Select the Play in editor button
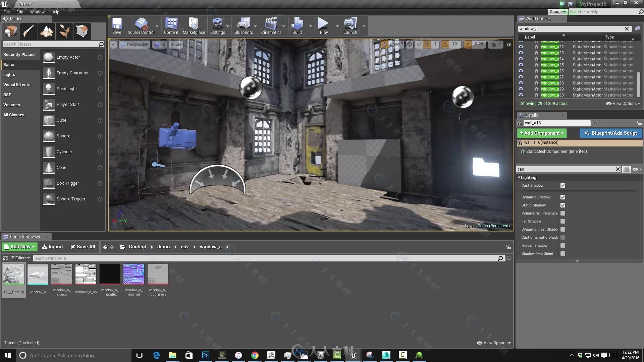 pos(324,25)
